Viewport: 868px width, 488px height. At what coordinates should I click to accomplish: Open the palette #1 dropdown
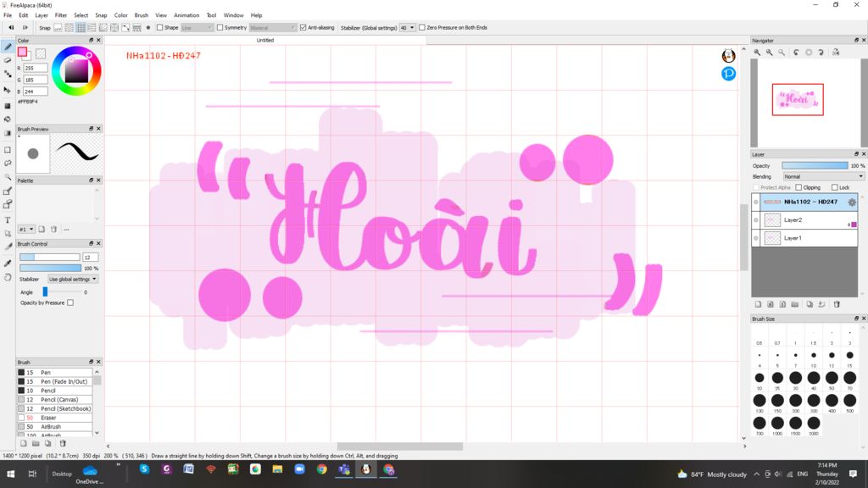point(26,229)
